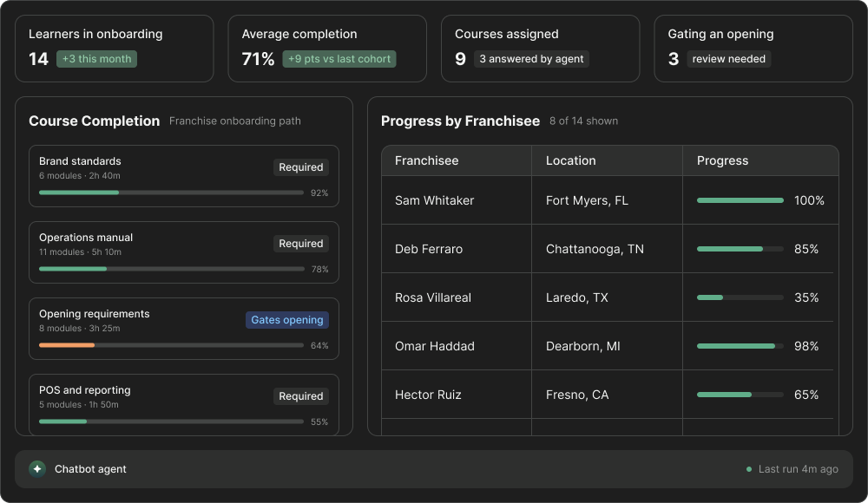Click Deb Ferraro's progress bar

click(x=740, y=249)
